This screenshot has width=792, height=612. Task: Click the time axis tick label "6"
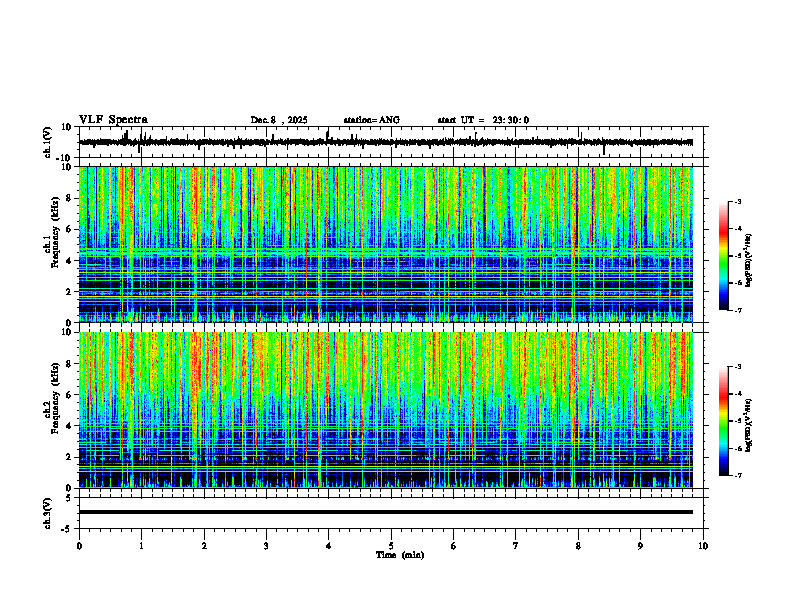click(x=454, y=546)
